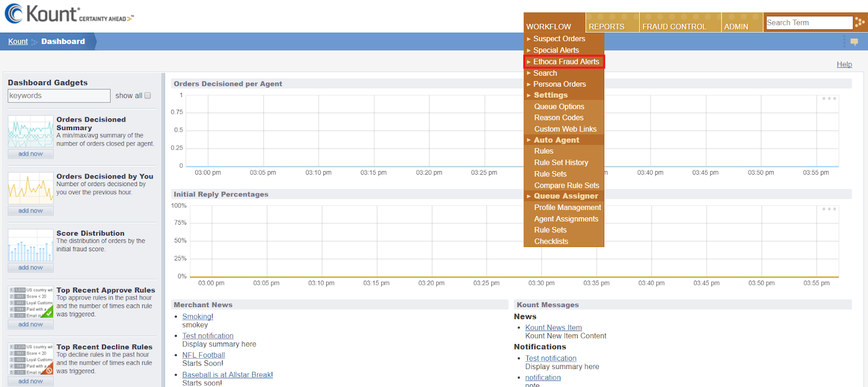
Task: Open the Help link
Action: pyautogui.click(x=844, y=64)
